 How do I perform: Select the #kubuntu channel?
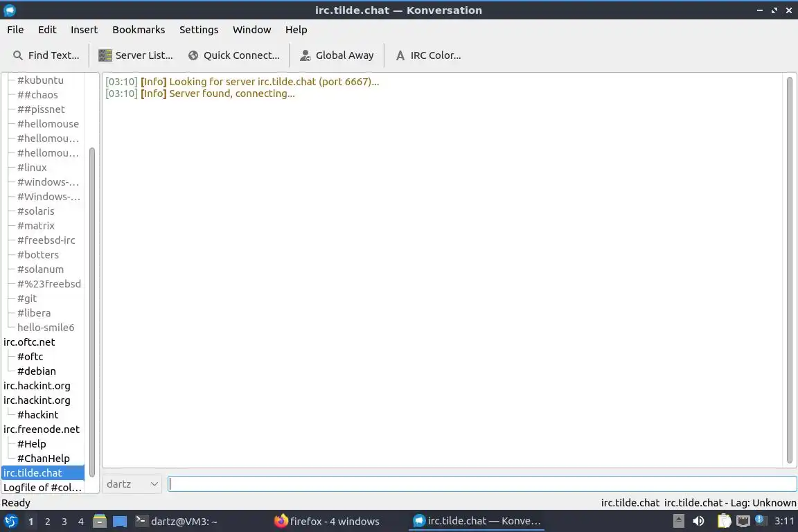click(x=40, y=80)
